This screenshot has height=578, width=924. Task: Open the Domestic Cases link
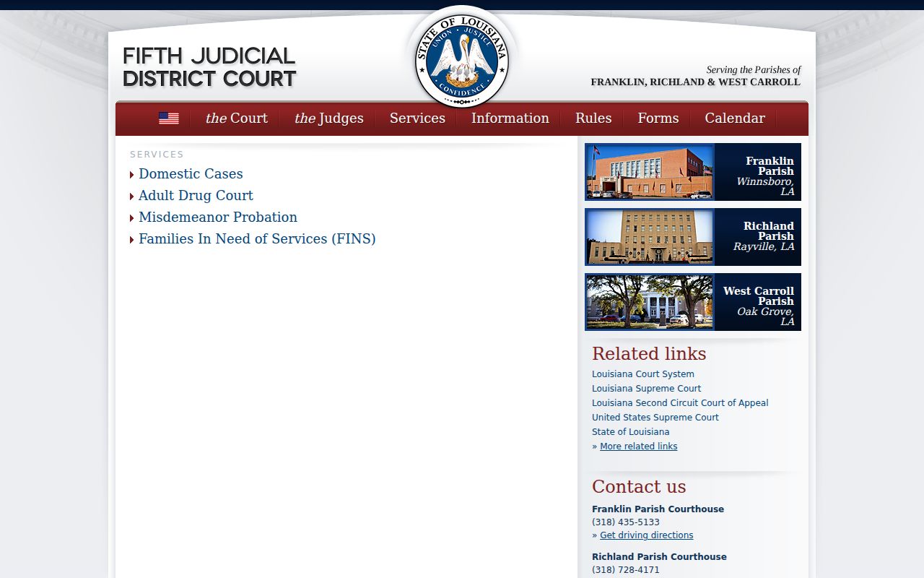click(191, 174)
